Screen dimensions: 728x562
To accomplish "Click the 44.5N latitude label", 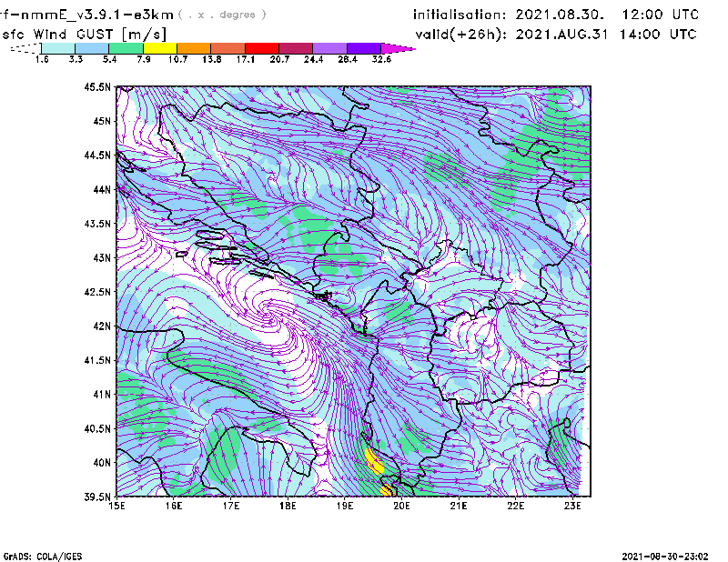I will pos(97,155).
